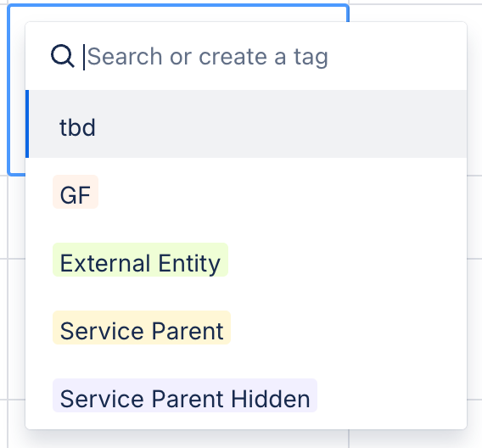
Task: Click blank area right of Service Parent Hidden
Action: click(390, 395)
